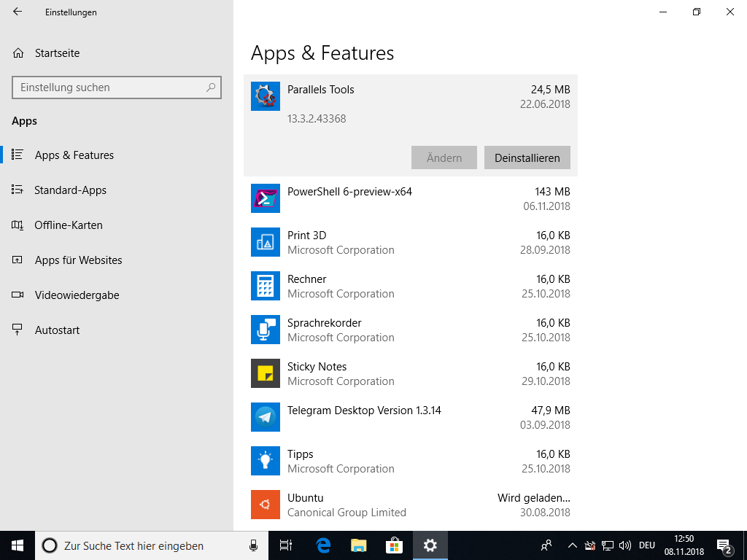Open Apps für Websites settings

click(x=78, y=260)
